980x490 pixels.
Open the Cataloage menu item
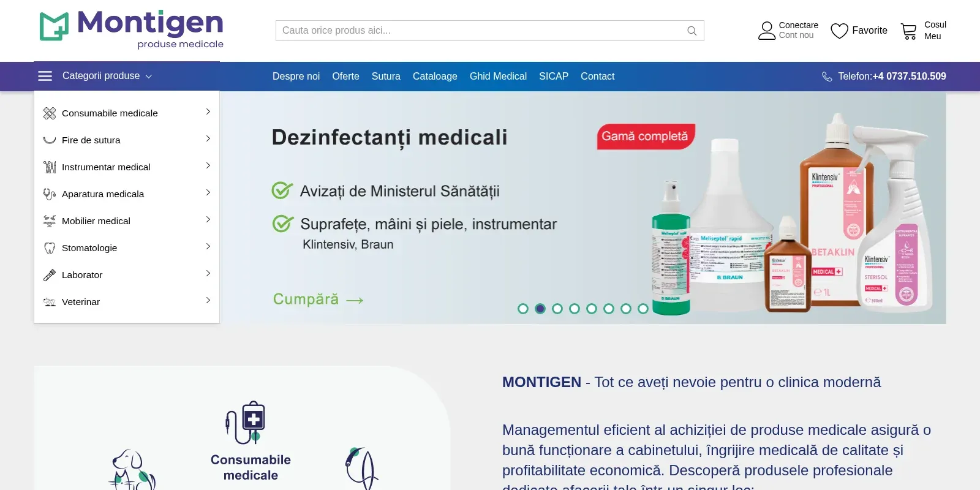(435, 77)
